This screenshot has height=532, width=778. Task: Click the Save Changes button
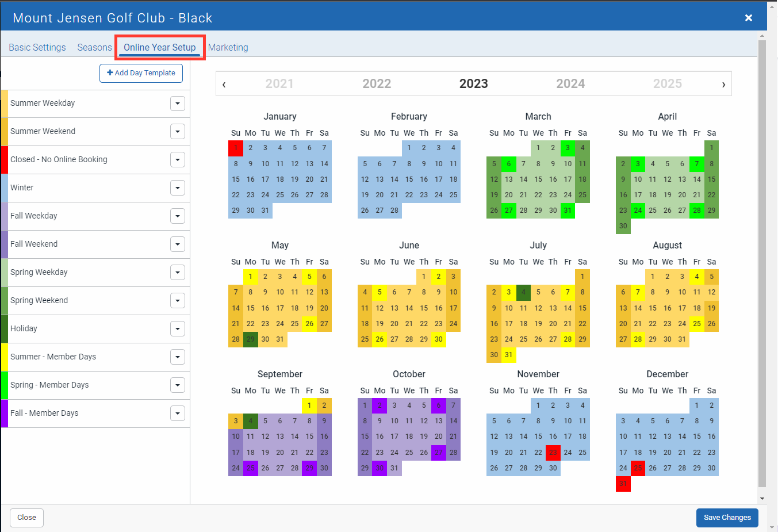click(727, 518)
